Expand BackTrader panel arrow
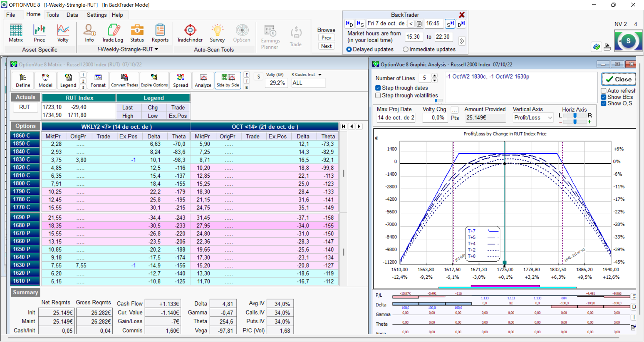The height and width of the screenshot is (342, 644). pos(462,41)
